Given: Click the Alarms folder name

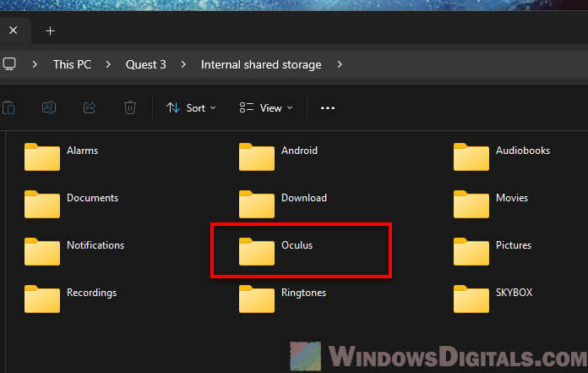Looking at the screenshot, I should 83,151.
